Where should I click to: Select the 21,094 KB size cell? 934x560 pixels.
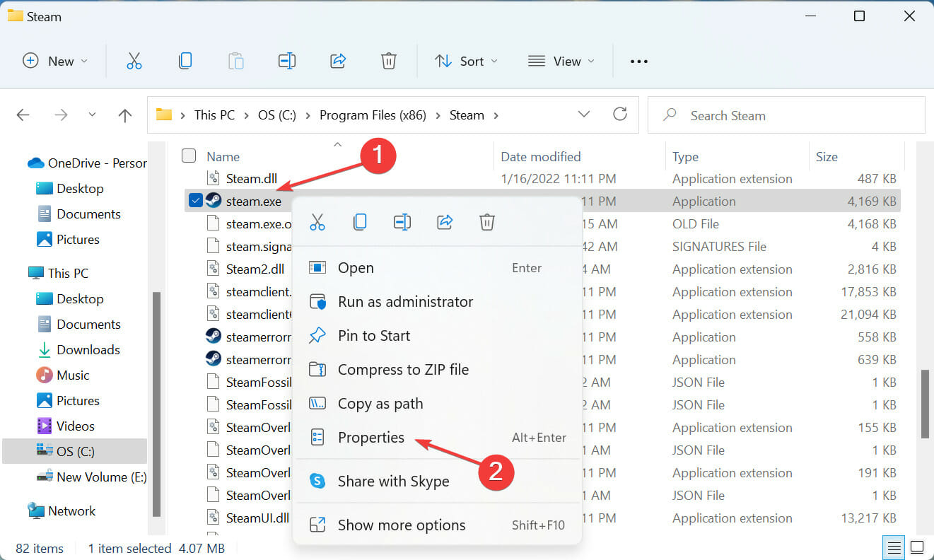tap(868, 315)
